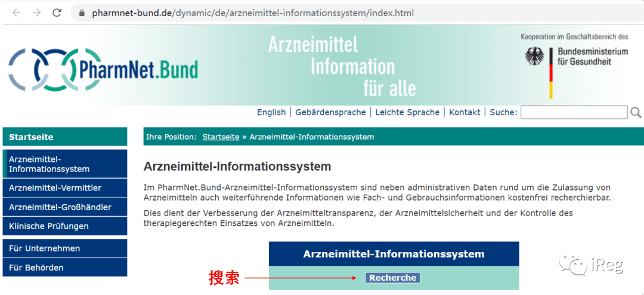Click the Bundesministerium für Gesundheit eagle logo
Viewport: 644px width, 295px height.
pyautogui.click(x=534, y=56)
